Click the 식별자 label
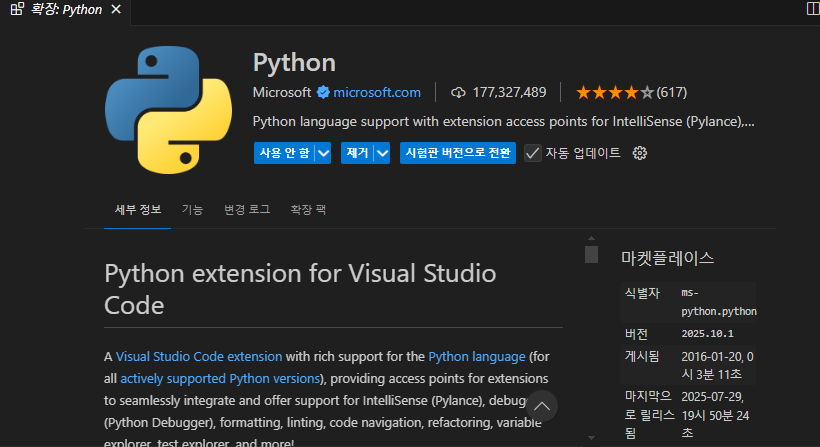The width and height of the screenshot is (820, 447). point(642,293)
